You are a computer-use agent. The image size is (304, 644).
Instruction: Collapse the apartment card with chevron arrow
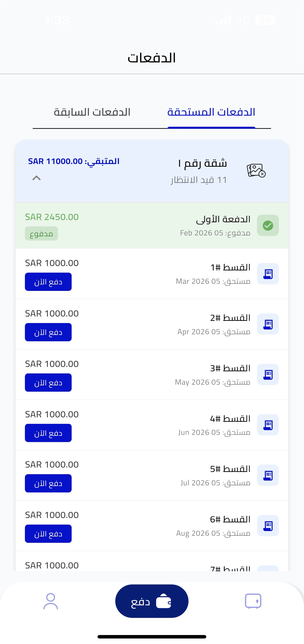point(36,178)
